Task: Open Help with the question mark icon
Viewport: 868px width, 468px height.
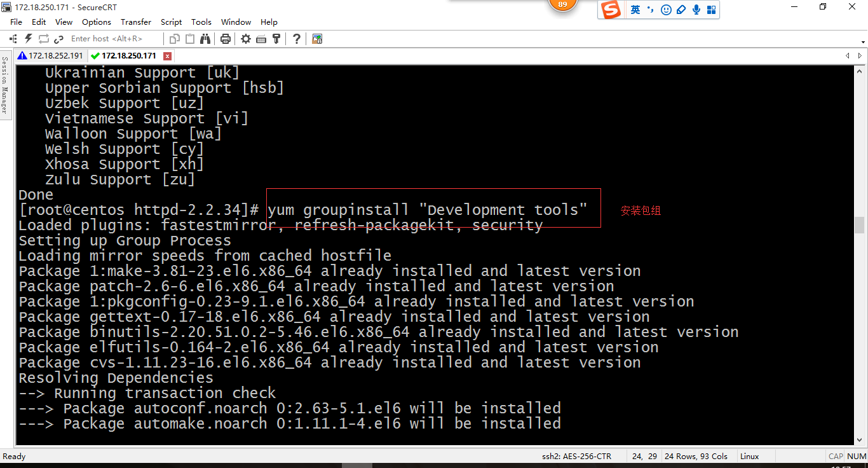Action: [x=296, y=39]
